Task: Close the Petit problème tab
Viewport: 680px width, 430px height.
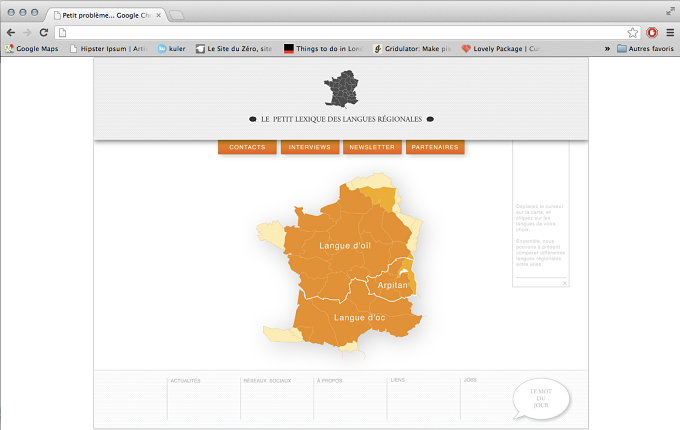Action: click(159, 15)
